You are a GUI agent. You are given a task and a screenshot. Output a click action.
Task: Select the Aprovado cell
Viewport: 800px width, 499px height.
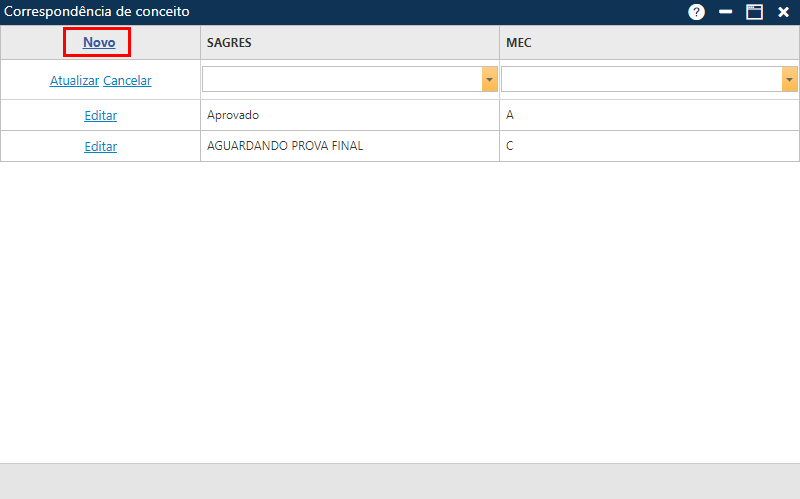[x=233, y=115]
